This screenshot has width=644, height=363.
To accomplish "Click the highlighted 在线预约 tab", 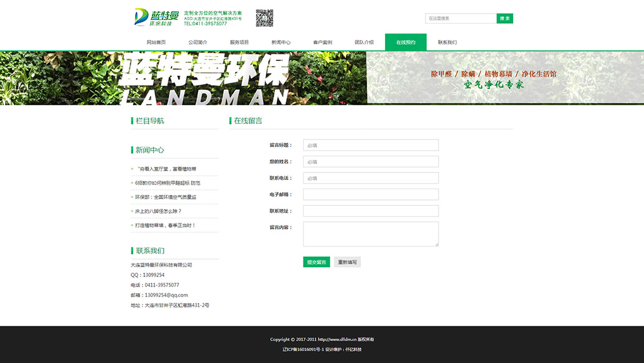I will 406,42.
